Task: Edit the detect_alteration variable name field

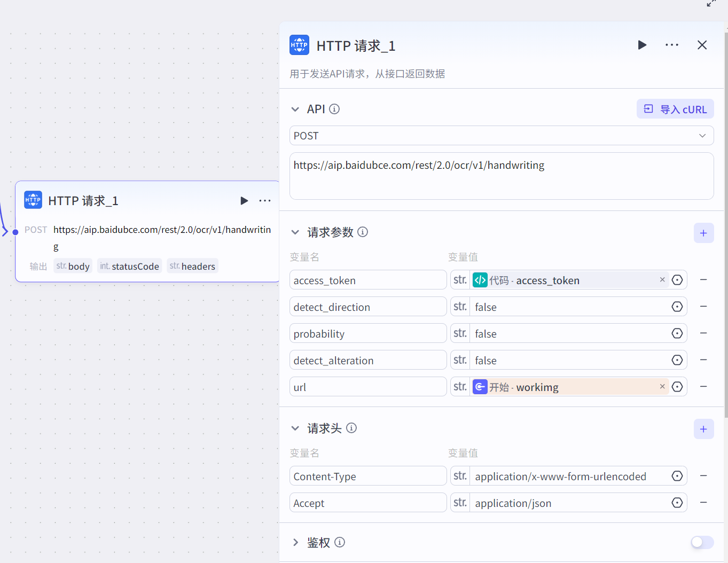Action: tap(368, 360)
